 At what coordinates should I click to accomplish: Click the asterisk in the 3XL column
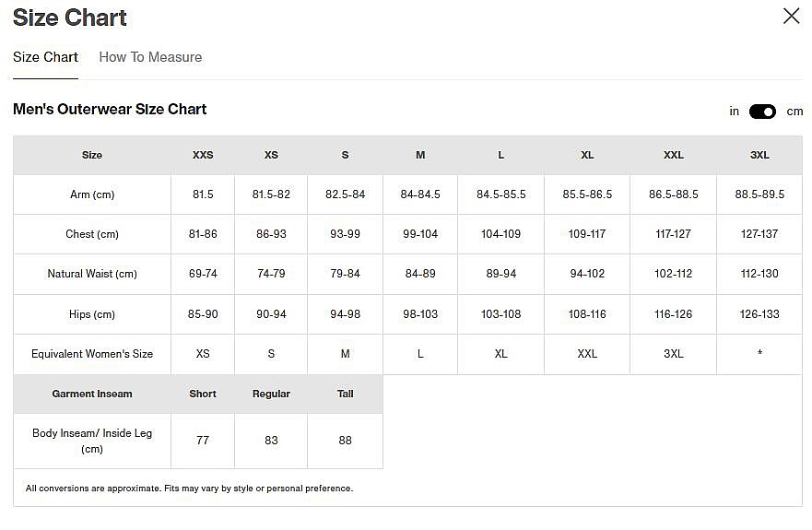(x=759, y=354)
